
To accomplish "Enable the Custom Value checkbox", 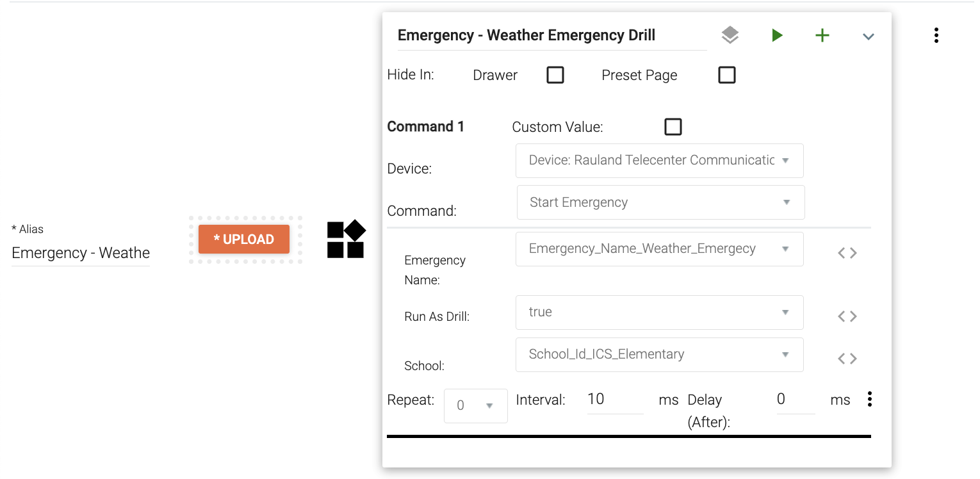I will pyautogui.click(x=673, y=127).
